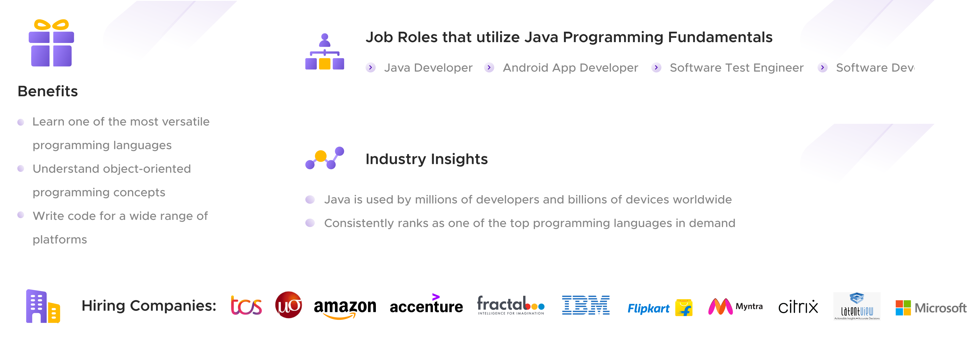This screenshot has height=342, width=980.
Task: Click the purple gift box Benefits icon
Action: click(x=51, y=43)
